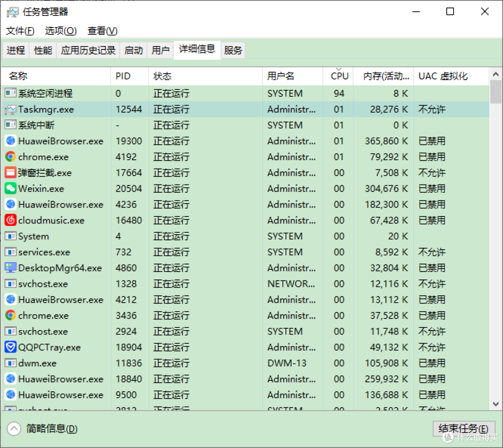The width and height of the screenshot is (503, 448).
Task: Select PID value 11836
Action: [129, 363]
